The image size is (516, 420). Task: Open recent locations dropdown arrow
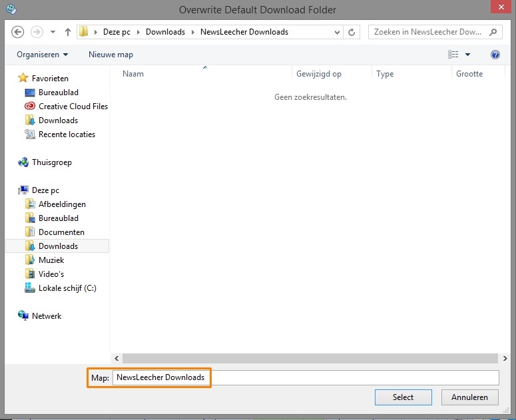coord(53,32)
